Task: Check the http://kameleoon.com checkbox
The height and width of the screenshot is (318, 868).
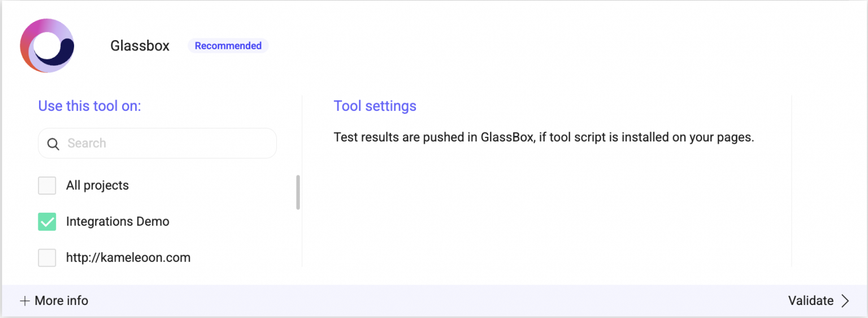Action: [47, 258]
